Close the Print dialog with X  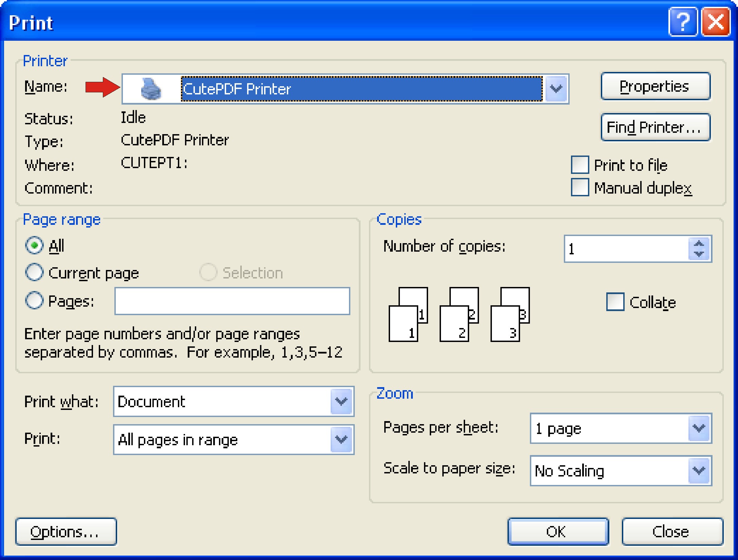pyautogui.click(x=716, y=22)
